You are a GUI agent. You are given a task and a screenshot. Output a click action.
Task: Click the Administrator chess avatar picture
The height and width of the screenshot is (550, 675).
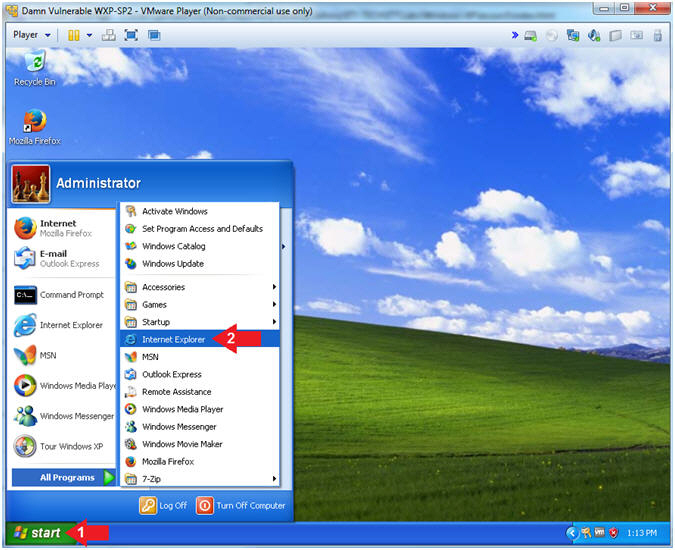[31, 184]
